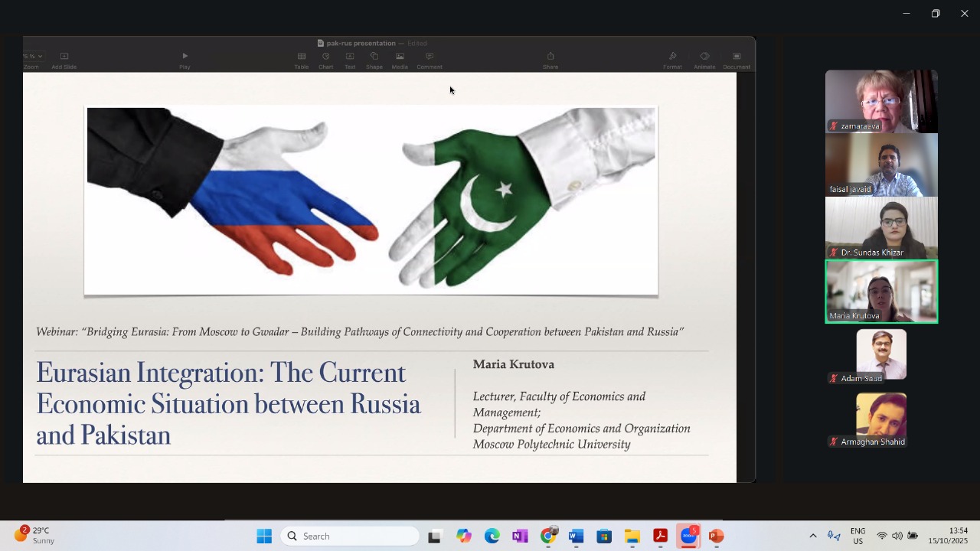Toggle the Format panel
The image size is (980, 551).
coord(672,57)
